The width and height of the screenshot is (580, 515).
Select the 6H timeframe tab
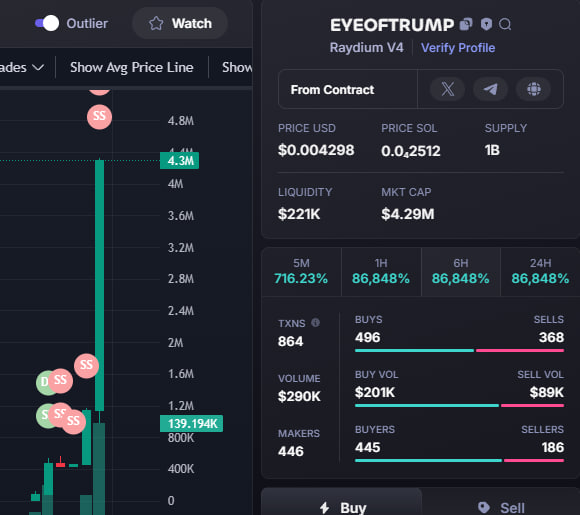click(x=461, y=272)
